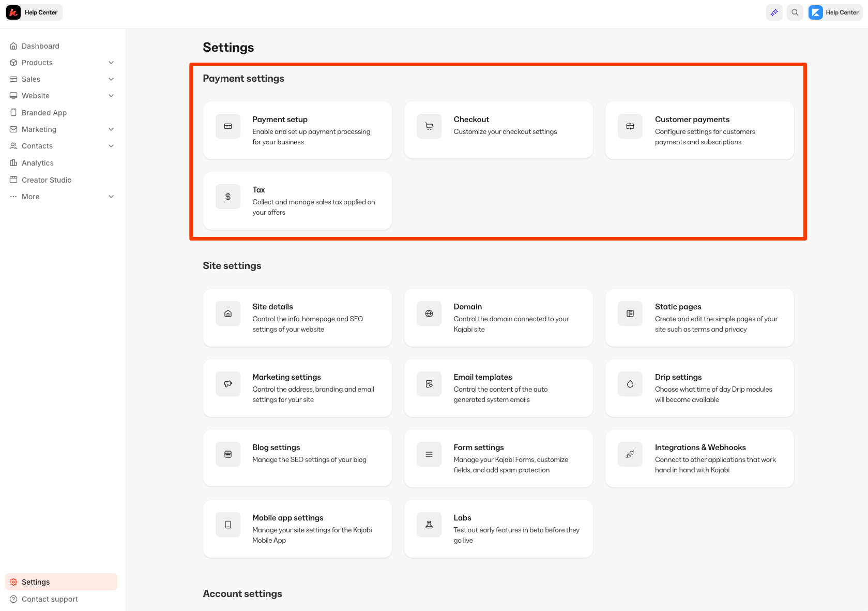The width and height of the screenshot is (868, 611).
Task: Click the Analytics bar chart icon in sidebar
Action: (13, 162)
